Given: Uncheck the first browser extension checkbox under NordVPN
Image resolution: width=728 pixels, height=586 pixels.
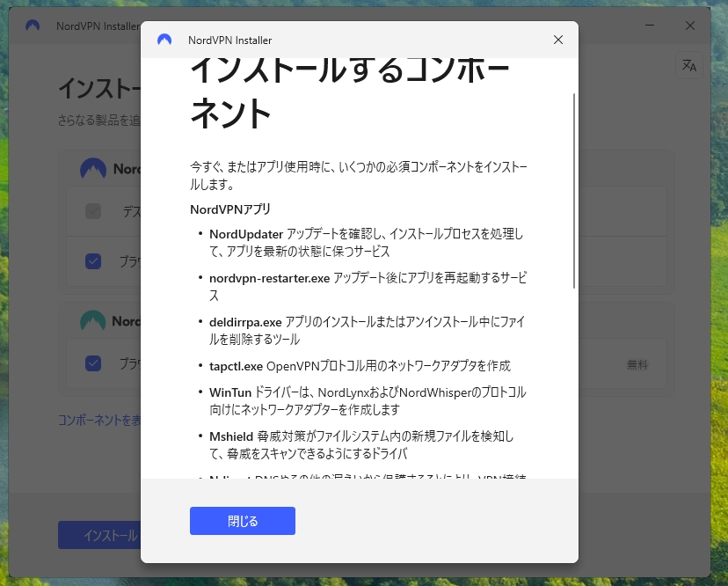Looking at the screenshot, I should point(93,261).
